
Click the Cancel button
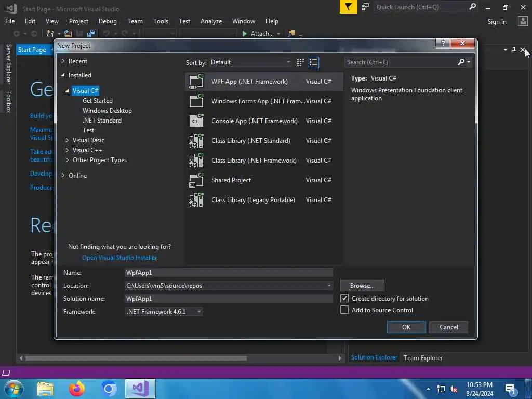click(448, 327)
